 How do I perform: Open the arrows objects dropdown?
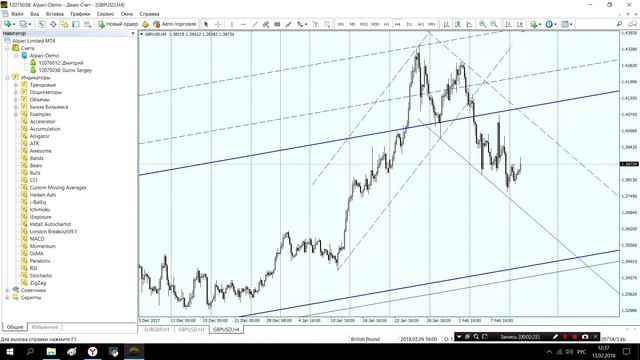click(x=302, y=24)
